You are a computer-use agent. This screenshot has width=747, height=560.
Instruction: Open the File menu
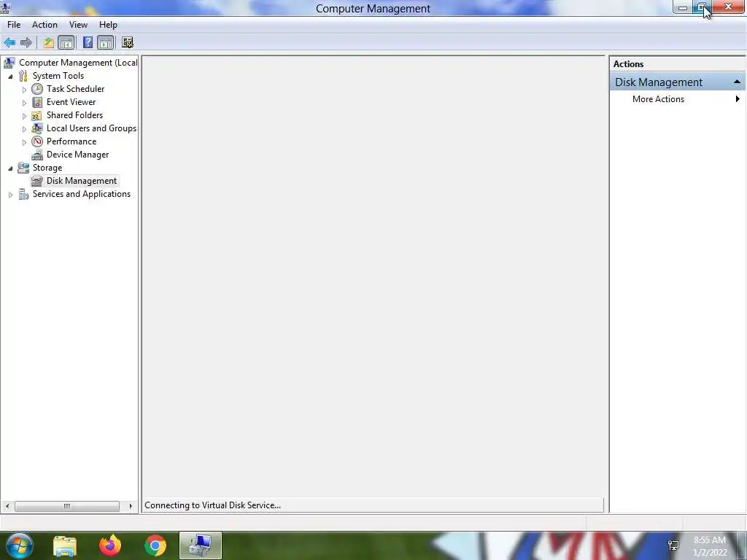click(x=14, y=25)
